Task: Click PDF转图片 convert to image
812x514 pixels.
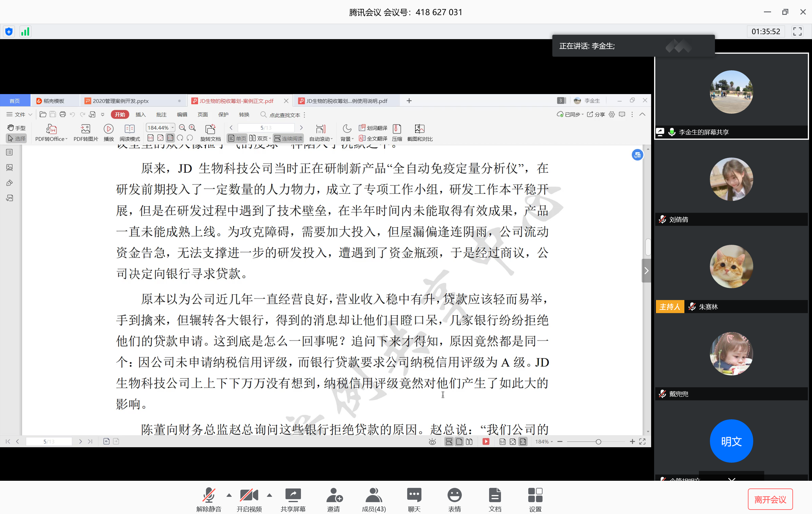Action: pyautogui.click(x=86, y=133)
